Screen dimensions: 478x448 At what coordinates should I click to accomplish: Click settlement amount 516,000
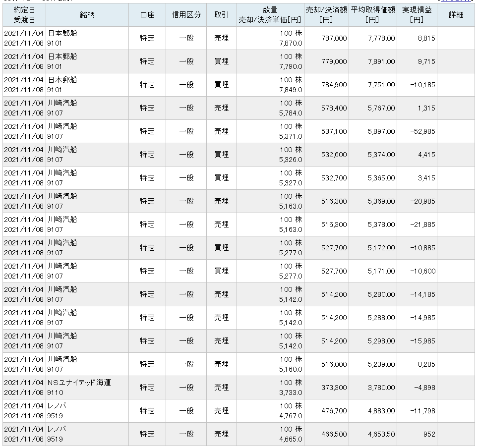coord(334,364)
